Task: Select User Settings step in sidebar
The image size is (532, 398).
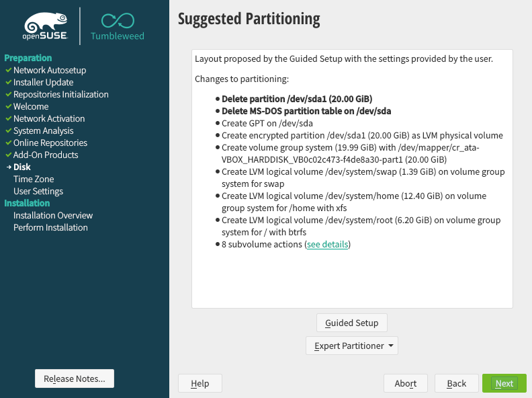Action: click(x=38, y=191)
